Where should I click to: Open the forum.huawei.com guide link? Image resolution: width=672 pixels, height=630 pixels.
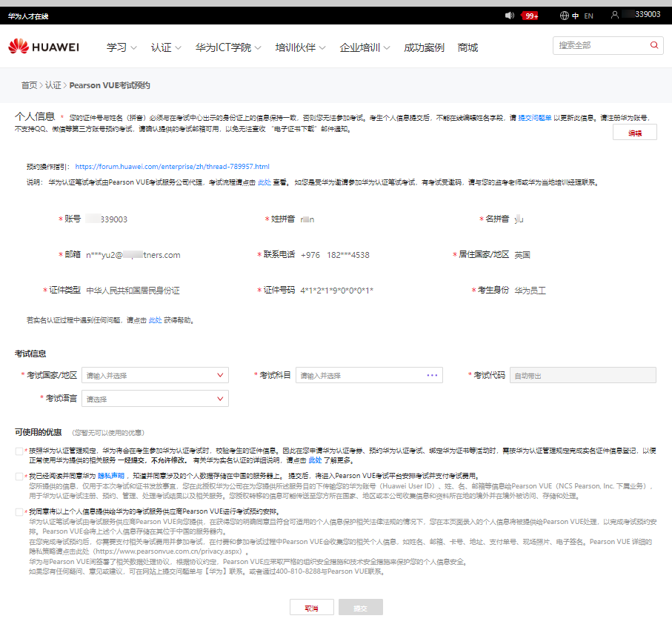click(x=172, y=167)
